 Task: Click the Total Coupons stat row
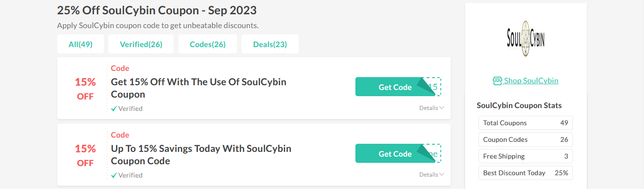pyautogui.click(x=526, y=123)
